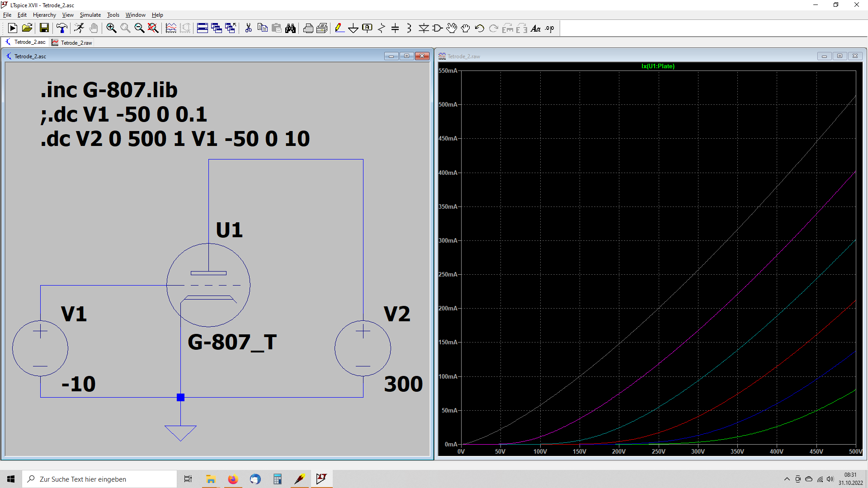
Task: Click the Undo arrow icon
Action: (x=480, y=28)
